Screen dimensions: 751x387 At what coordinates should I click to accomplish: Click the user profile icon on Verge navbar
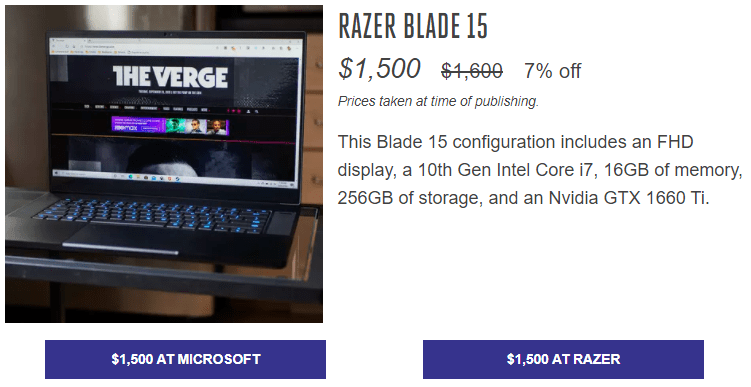click(x=248, y=111)
